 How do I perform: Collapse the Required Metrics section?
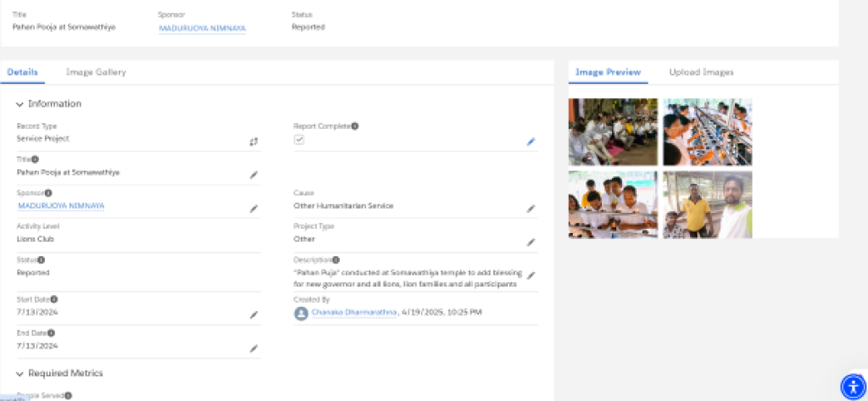20,373
